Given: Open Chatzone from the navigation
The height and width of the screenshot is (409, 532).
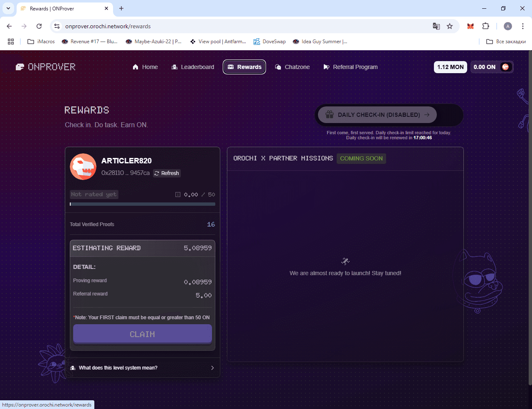Looking at the screenshot, I should 293,67.
